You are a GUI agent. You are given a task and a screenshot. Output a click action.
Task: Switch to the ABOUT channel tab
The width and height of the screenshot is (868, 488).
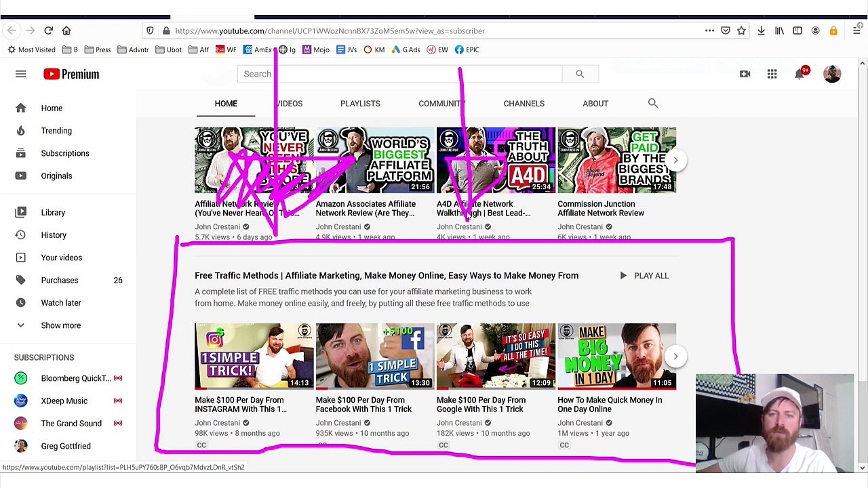click(595, 104)
